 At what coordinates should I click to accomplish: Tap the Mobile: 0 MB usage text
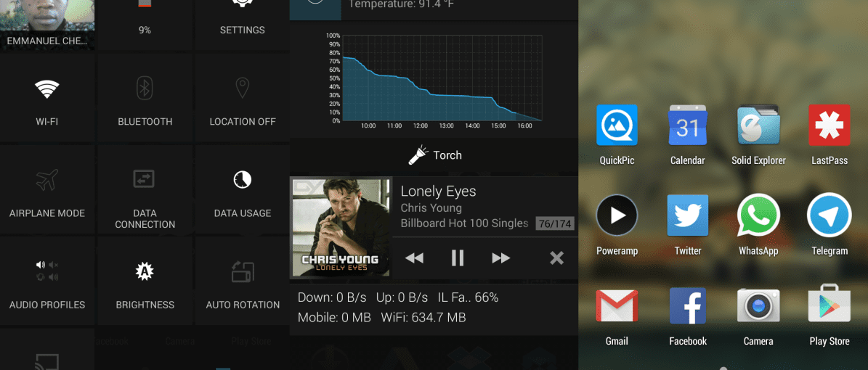(x=334, y=318)
